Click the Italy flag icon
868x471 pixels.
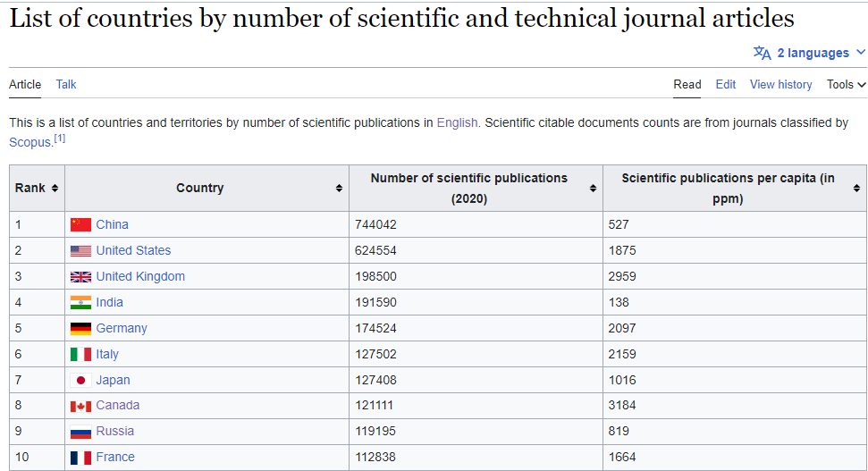click(80, 354)
